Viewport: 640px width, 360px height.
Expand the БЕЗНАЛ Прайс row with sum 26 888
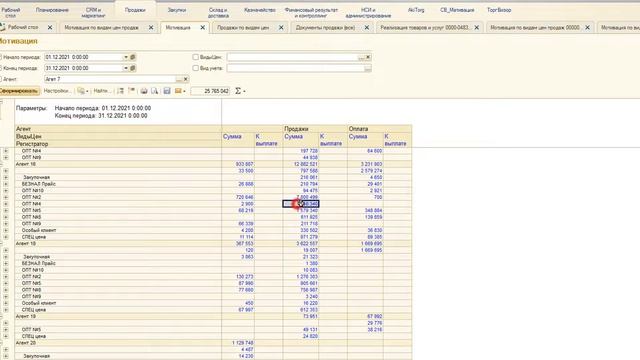click(x=6, y=184)
